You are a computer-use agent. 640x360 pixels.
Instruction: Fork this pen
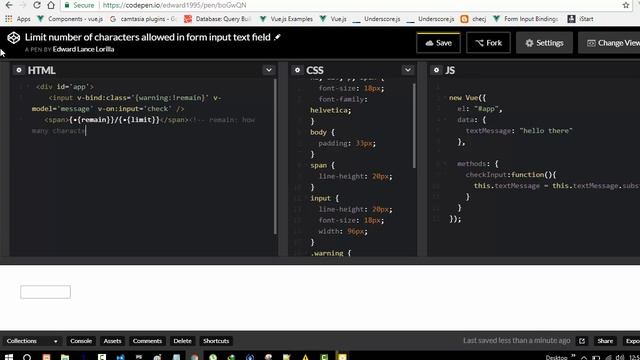489,43
